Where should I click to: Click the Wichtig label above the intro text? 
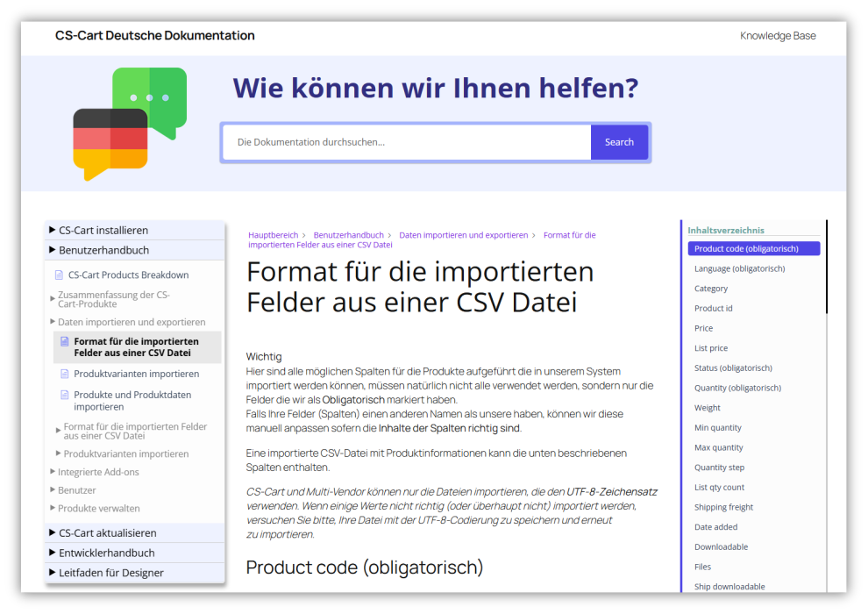click(x=264, y=356)
